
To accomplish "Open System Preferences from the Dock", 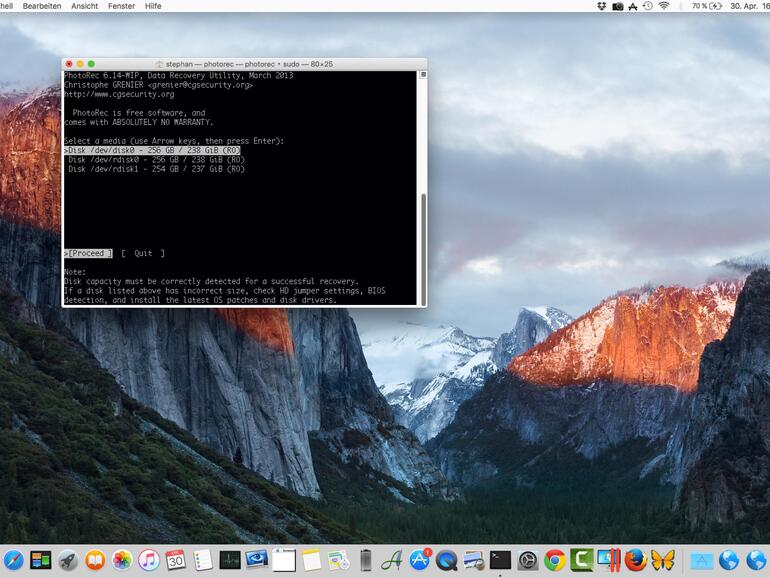I will point(527,560).
